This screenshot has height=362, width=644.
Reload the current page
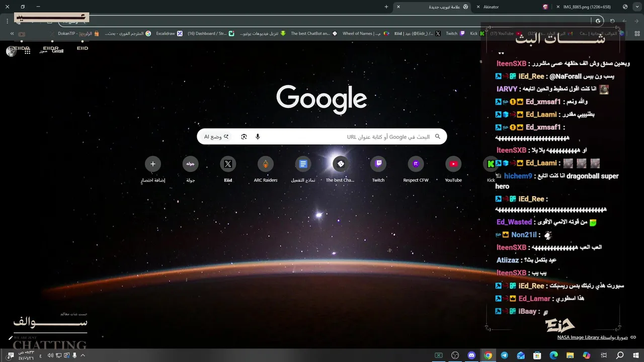[612, 21]
